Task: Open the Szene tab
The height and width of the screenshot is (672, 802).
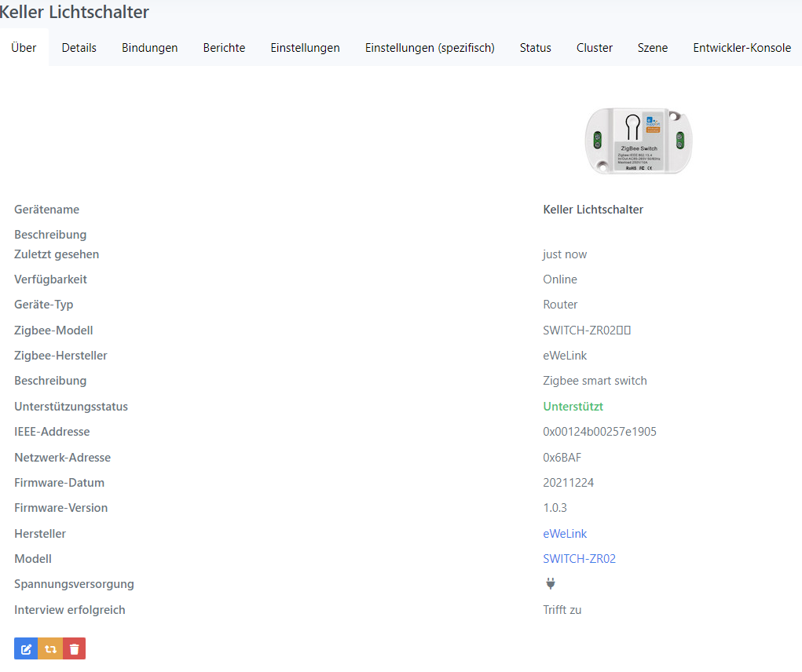Action: pos(653,48)
